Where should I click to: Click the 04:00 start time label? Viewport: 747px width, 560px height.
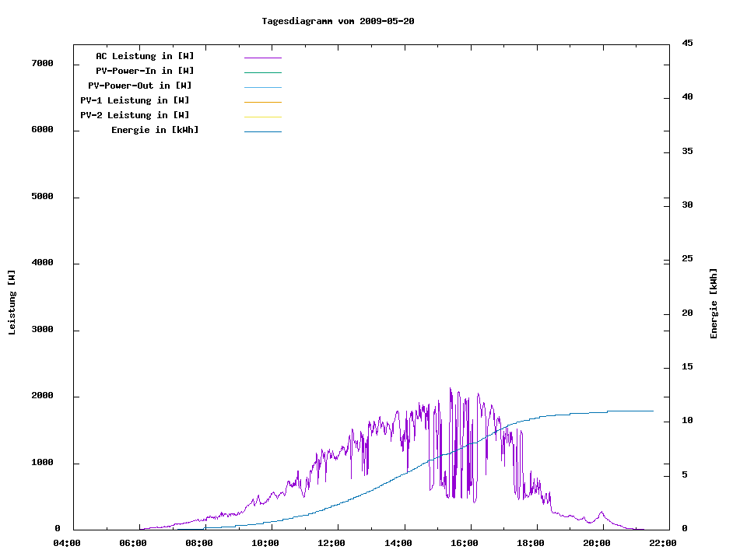(66, 544)
